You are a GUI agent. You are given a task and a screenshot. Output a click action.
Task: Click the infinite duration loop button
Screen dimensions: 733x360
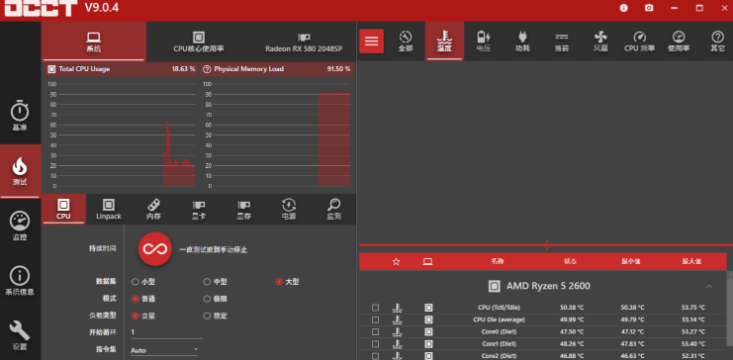point(155,249)
